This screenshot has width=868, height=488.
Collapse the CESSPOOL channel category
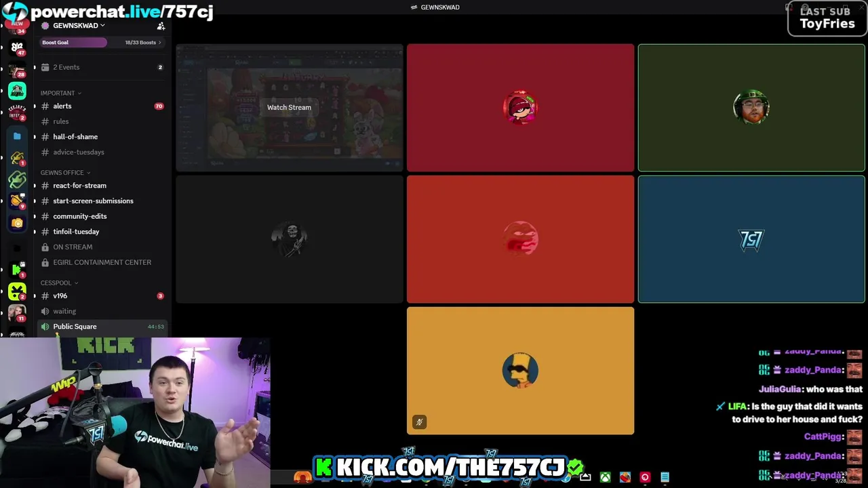59,283
